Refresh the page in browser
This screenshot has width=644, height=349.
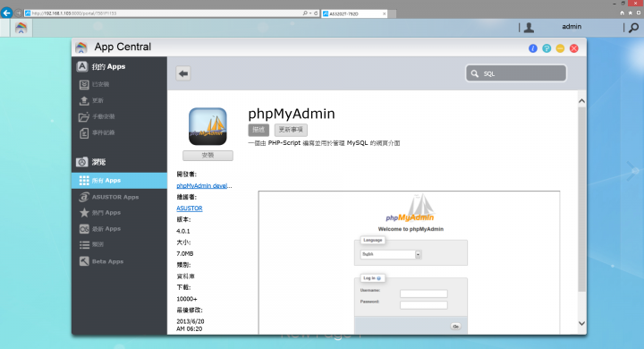(x=316, y=13)
